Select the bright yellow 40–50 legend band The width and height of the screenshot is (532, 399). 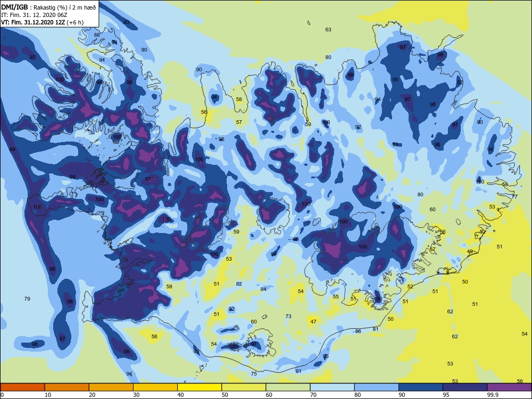click(199, 387)
